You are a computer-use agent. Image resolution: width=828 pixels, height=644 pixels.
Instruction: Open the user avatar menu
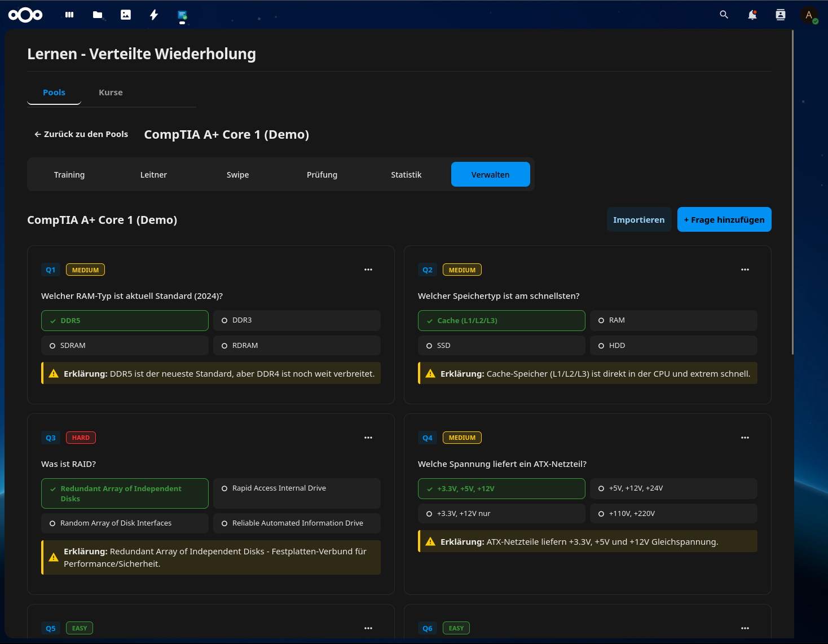809,15
